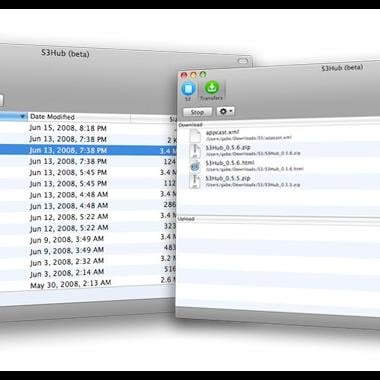
Task: Select the Jun 15, 2008, 8:18 PM row
Action: pos(87,128)
